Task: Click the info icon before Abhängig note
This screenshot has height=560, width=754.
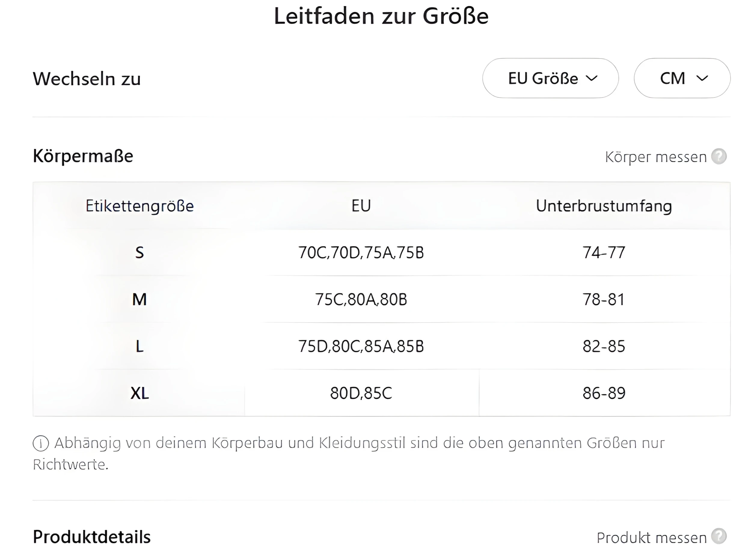Action: (x=41, y=443)
